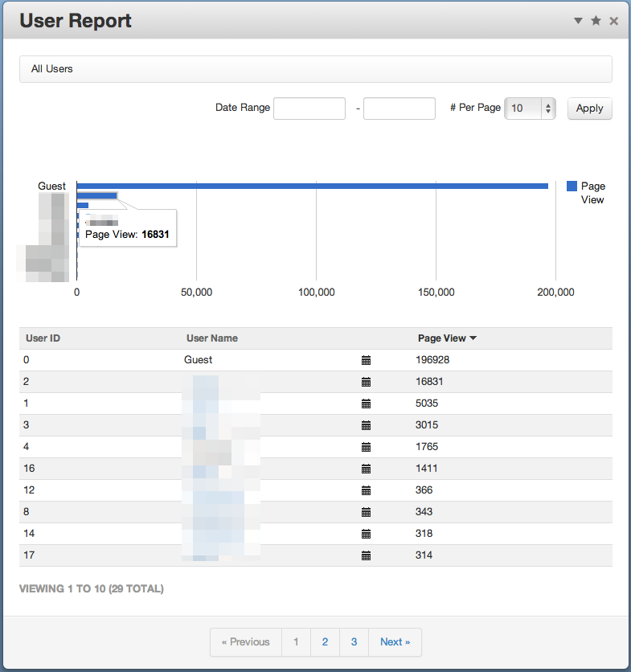
Task: Click calendar icon for User ID 17
Action: click(366, 555)
